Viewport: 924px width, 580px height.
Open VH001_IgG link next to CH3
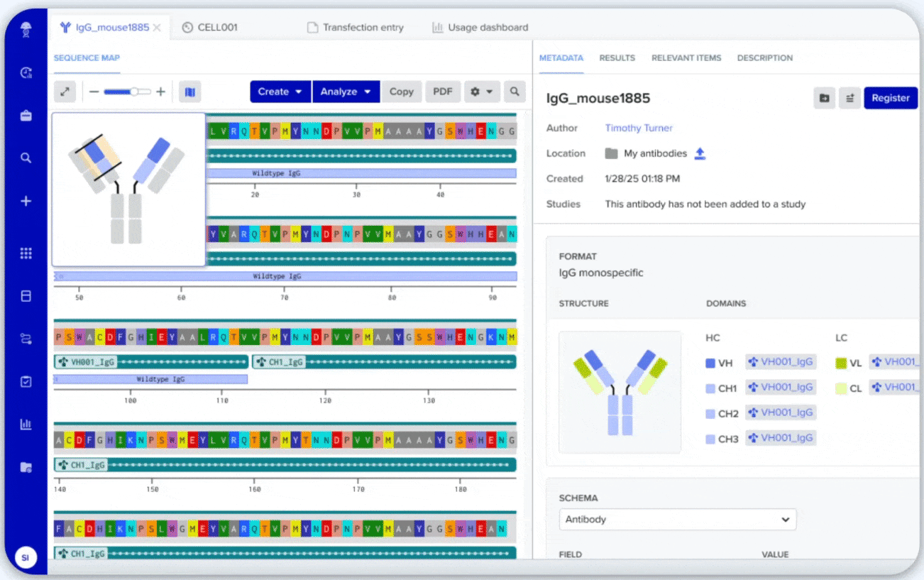pos(781,438)
